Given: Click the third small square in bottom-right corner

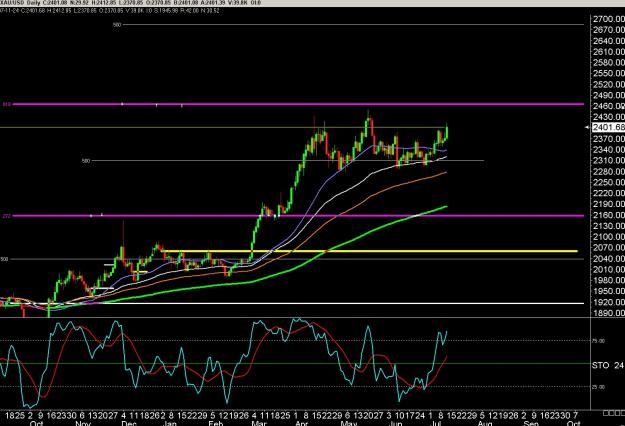Looking at the screenshot, I should (616, 413).
